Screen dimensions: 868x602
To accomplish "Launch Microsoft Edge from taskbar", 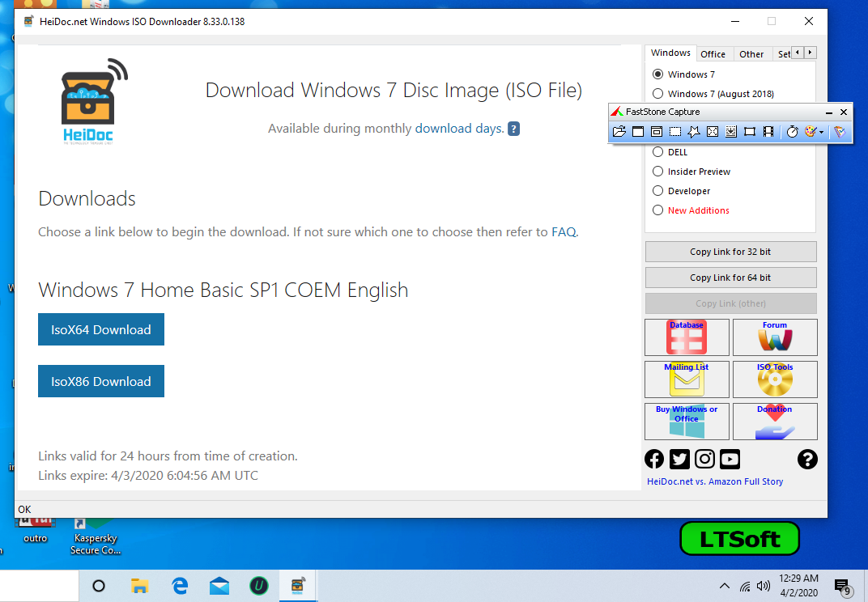I will [x=180, y=586].
